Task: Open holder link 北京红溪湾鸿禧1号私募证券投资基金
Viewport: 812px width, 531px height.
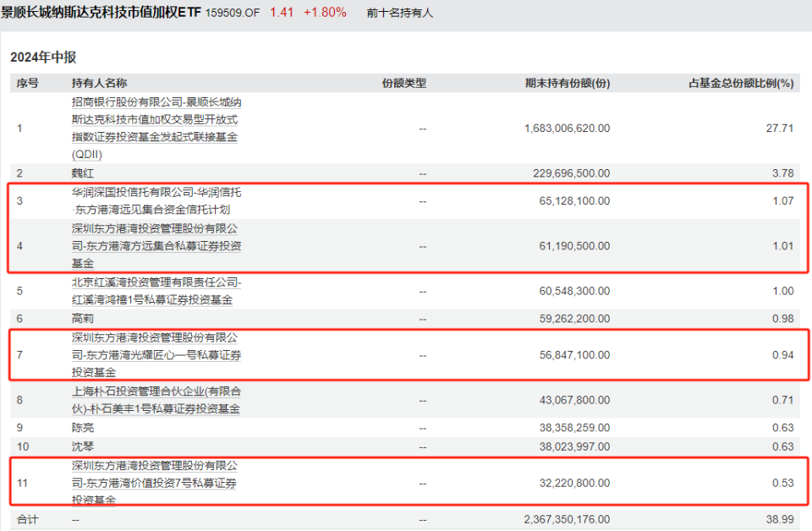Action: click(156, 291)
